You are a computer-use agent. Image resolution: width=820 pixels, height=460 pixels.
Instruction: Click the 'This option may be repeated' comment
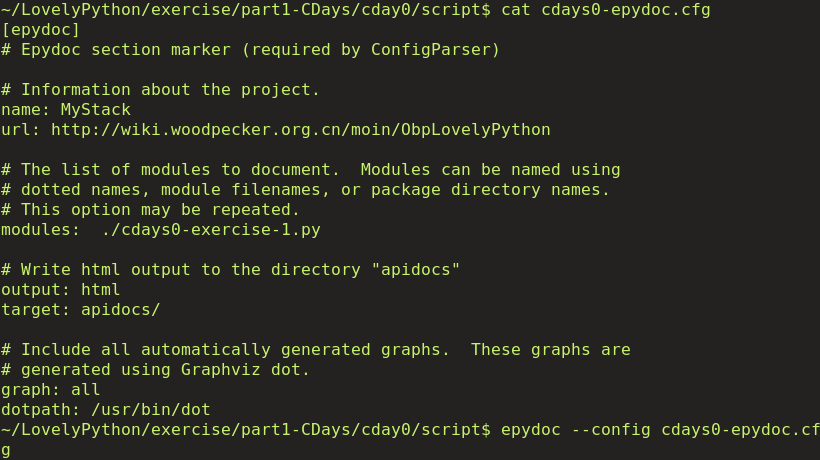pyautogui.click(x=150, y=210)
